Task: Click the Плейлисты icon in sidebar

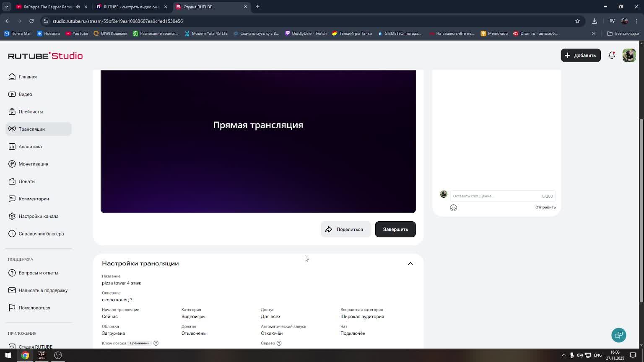Action: 12,112
